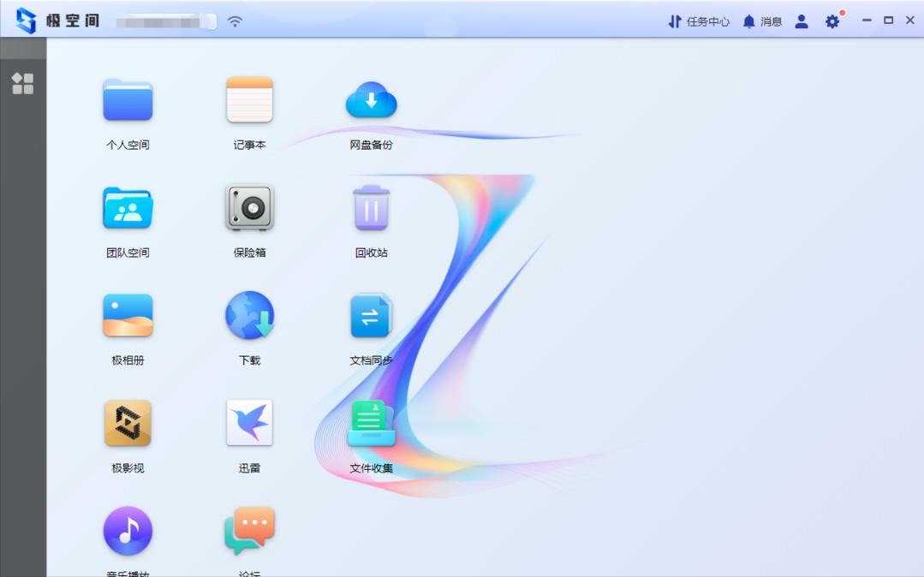Open the 个人空间 folder icon
This screenshot has height=577, width=924.
pos(128,100)
